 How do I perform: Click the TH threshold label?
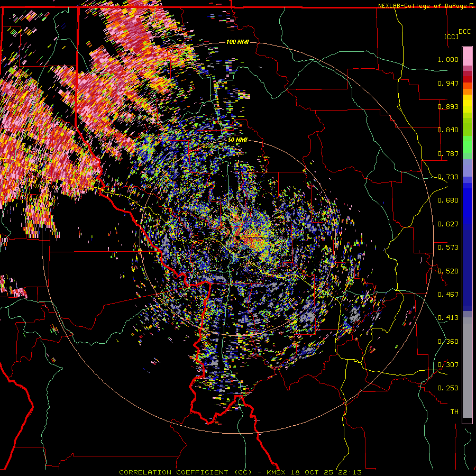pyautogui.click(x=454, y=412)
